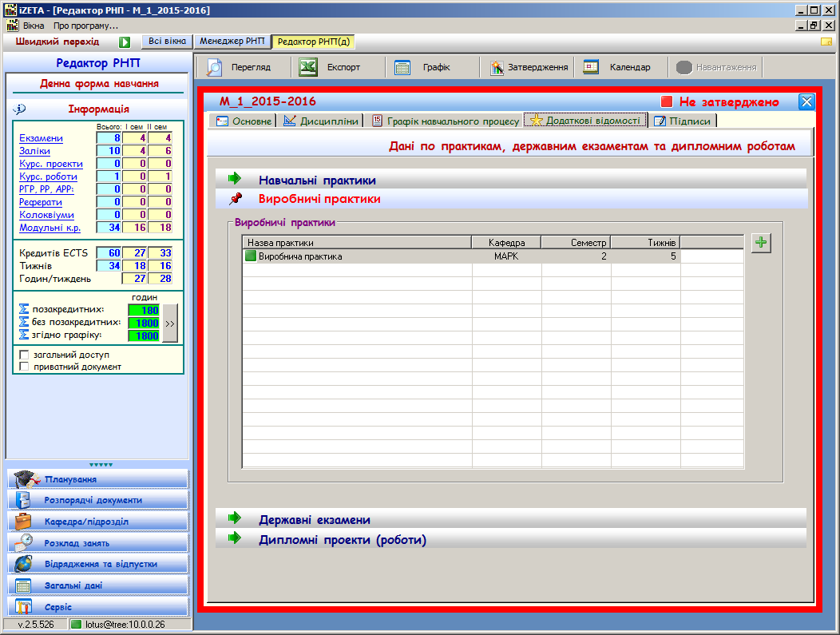Sort by Кафедра column header
The image size is (840, 635).
click(x=506, y=242)
